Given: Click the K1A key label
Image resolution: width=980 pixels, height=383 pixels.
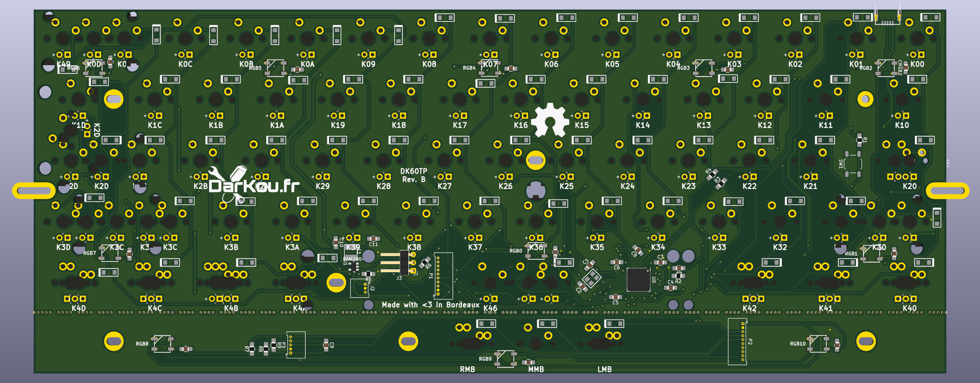Looking at the screenshot, I should click(277, 125).
